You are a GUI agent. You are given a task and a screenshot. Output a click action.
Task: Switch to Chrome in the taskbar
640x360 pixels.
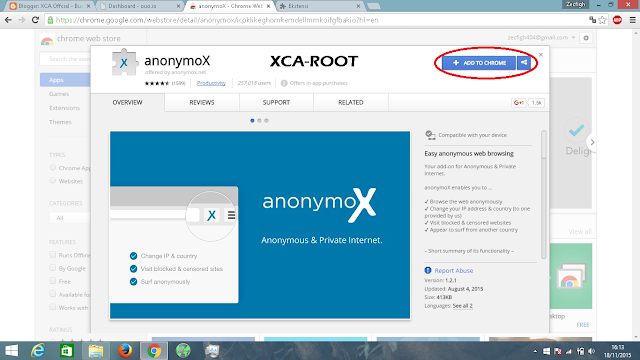pyautogui.click(x=154, y=351)
